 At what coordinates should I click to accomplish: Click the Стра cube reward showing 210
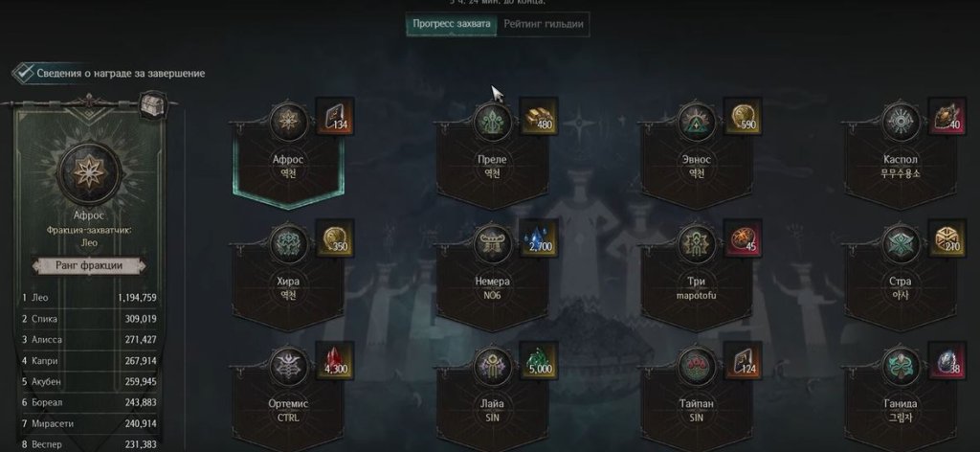pyautogui.click(x=947, y=238)
